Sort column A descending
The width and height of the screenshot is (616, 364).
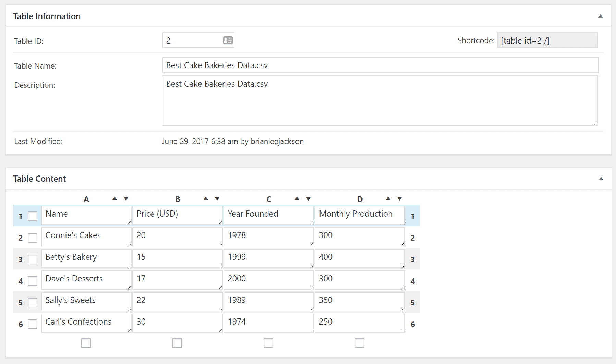126,198
